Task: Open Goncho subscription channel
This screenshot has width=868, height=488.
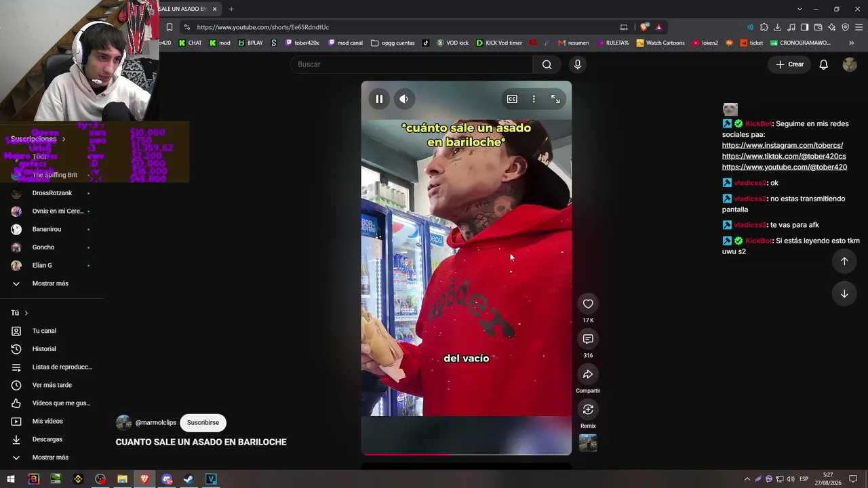Action: click(43, 247)
